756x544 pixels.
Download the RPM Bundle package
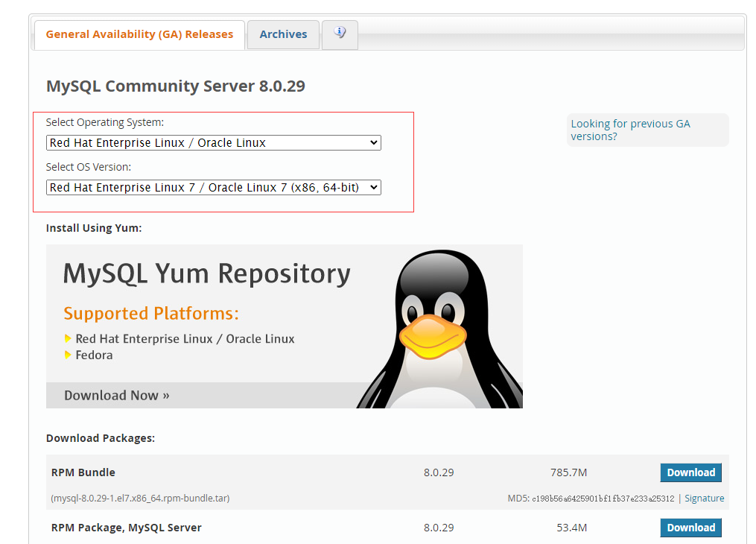tap(690, 472)
